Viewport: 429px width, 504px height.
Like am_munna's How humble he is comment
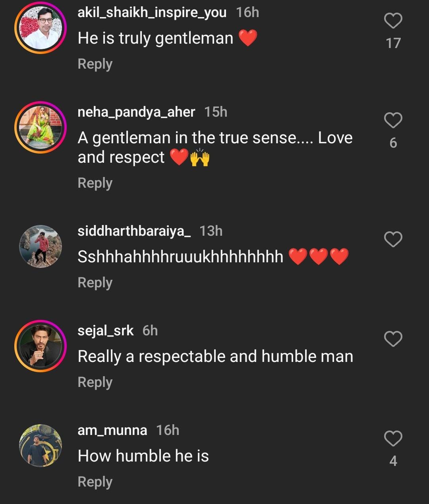coord(393,439)
